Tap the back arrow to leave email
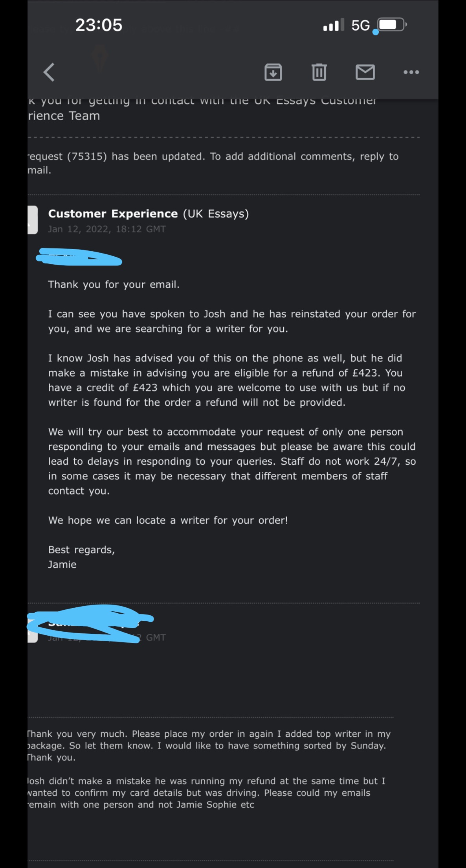 (49, 72)
